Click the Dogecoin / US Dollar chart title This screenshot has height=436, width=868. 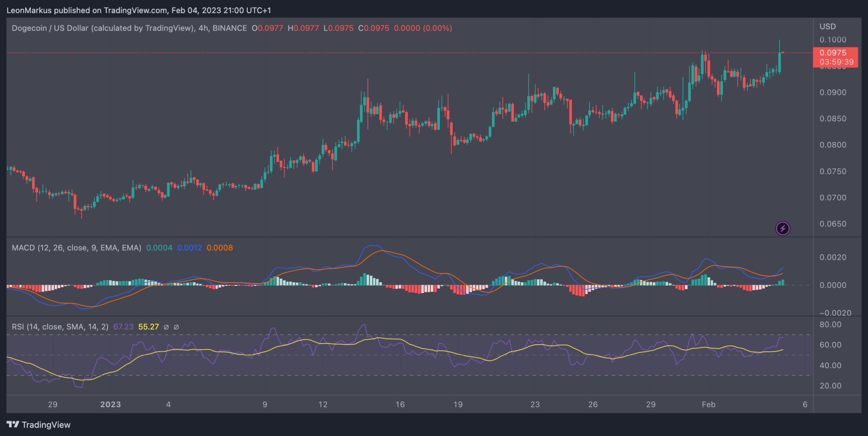point(129,28)
